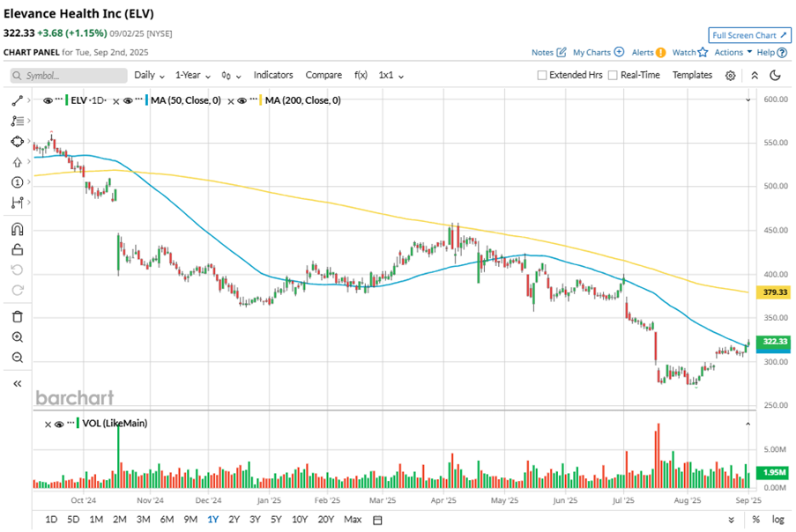Hide the MA 50 line
The image size is (796, 532).
click(x=128, y=100)
